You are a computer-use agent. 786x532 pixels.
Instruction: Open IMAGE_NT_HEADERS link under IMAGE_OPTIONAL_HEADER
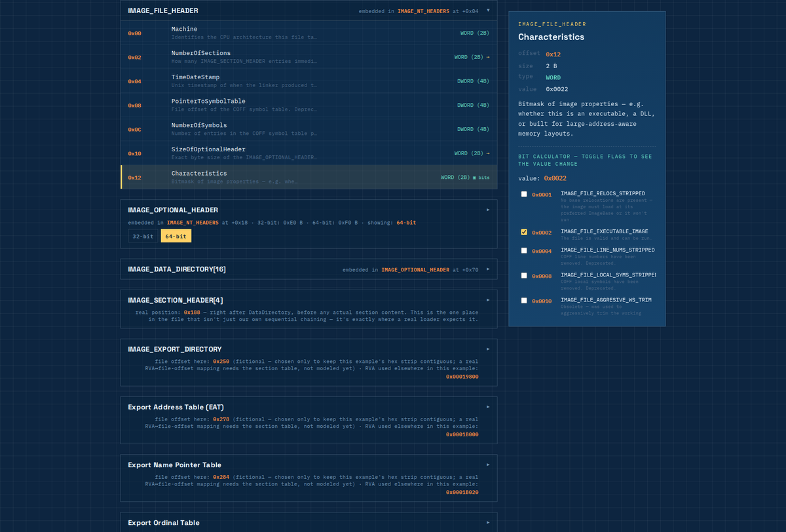(x=193, y=223)
